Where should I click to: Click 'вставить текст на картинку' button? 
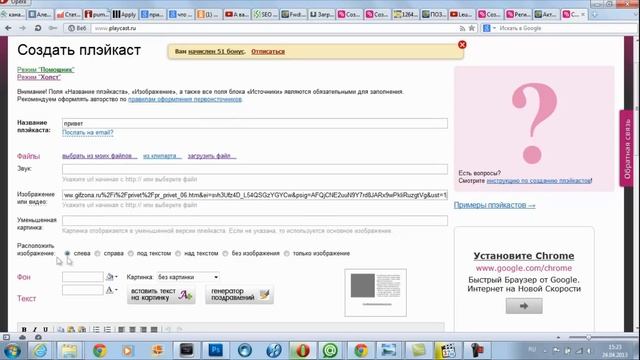161,295
